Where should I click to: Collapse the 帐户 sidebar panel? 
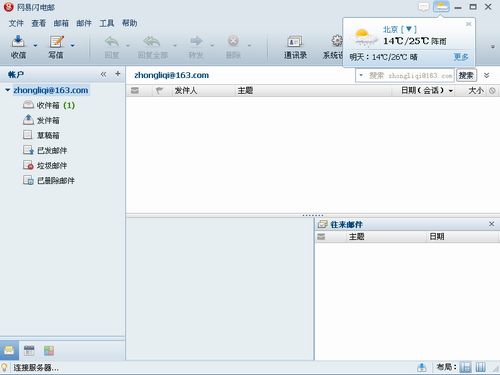pos(103,74)
